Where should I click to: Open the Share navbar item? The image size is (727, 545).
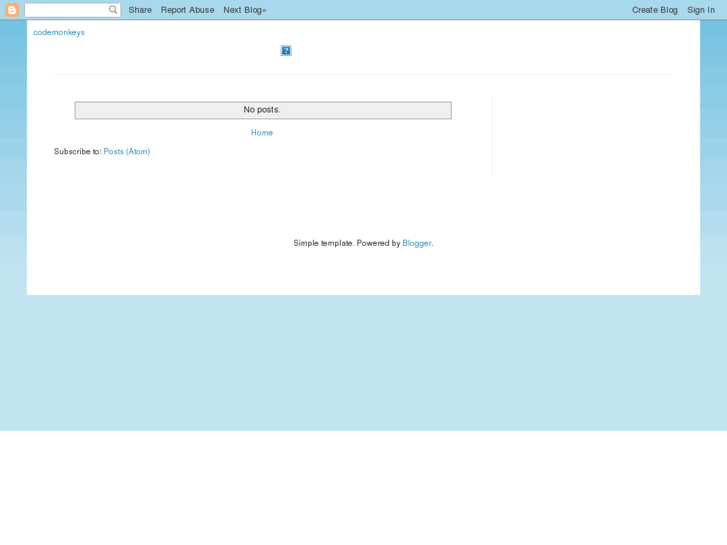140,10
